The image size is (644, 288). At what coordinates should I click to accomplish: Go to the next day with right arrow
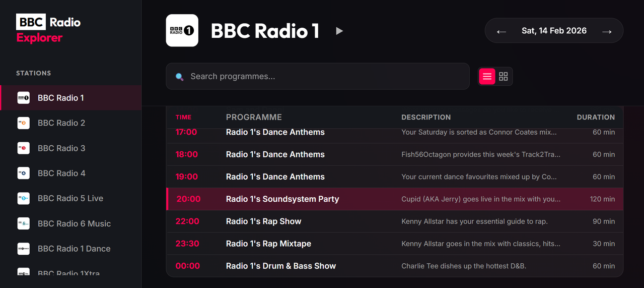pos(607,31)
